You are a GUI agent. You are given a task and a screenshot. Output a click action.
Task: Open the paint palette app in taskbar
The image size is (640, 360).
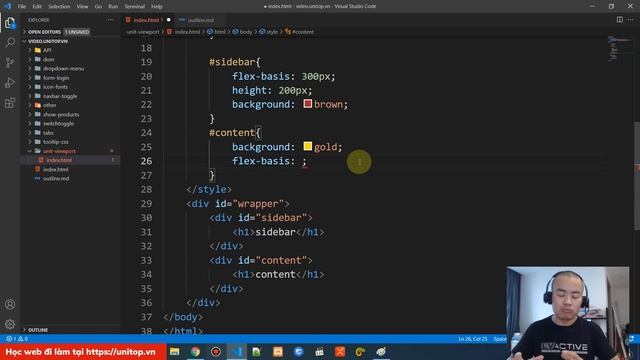[x=381, y=351]
